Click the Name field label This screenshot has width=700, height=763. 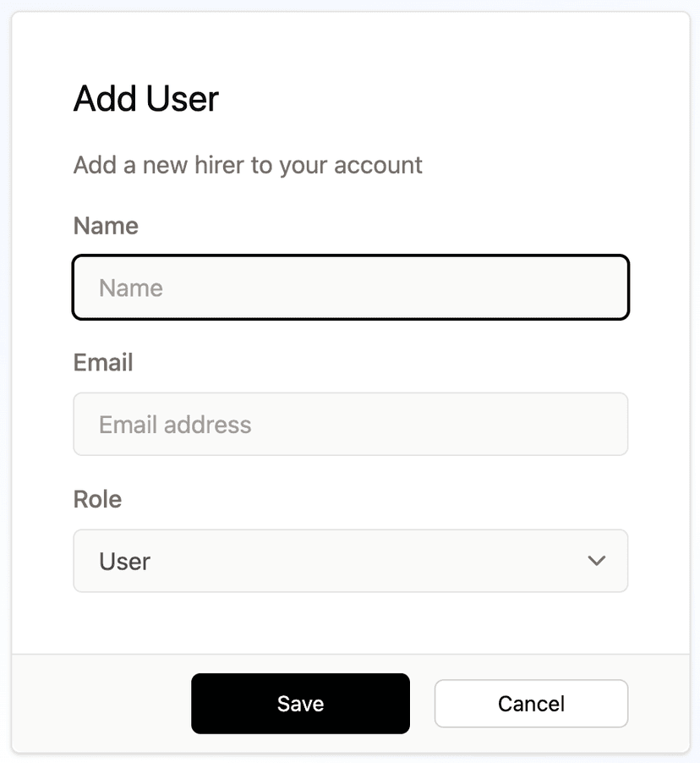[105, 226]
